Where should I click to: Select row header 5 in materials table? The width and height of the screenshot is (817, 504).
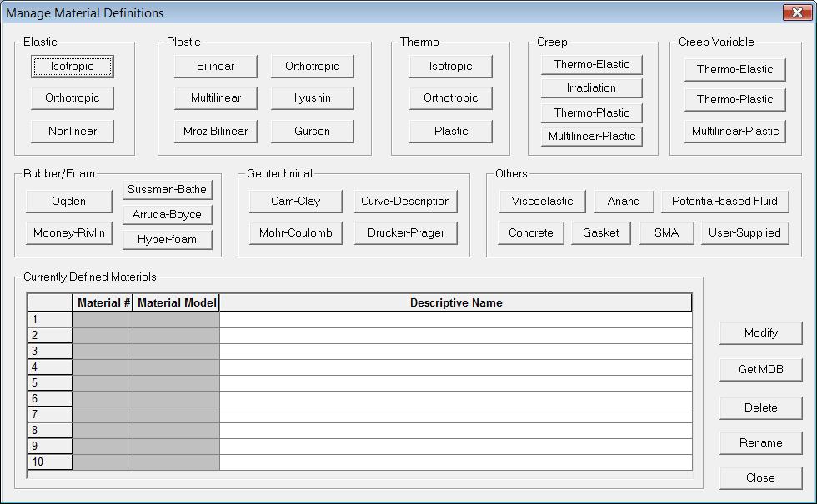[50, 382]
